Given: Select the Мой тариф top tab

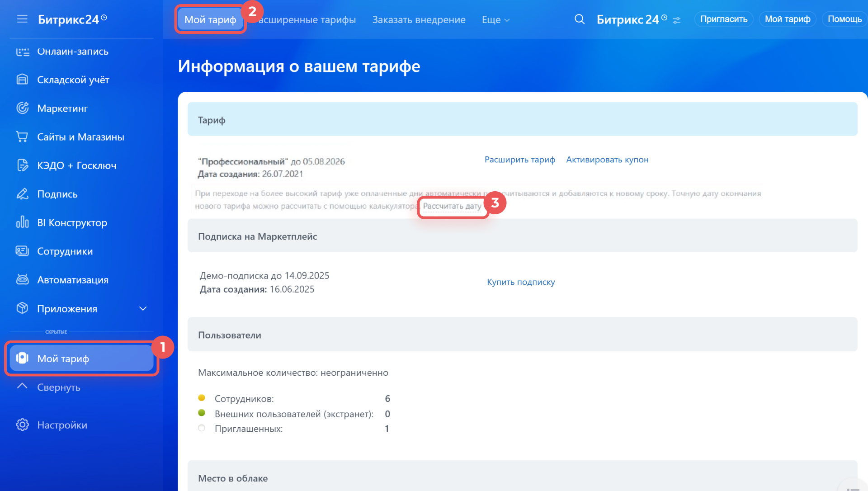Looking at the screenshot, I should [x=210, y=19].
